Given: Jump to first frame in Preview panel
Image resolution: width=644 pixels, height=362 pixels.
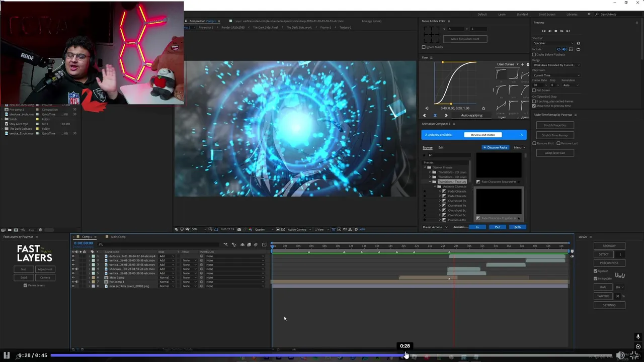Looking at the screenshot, I should [544, 31].
